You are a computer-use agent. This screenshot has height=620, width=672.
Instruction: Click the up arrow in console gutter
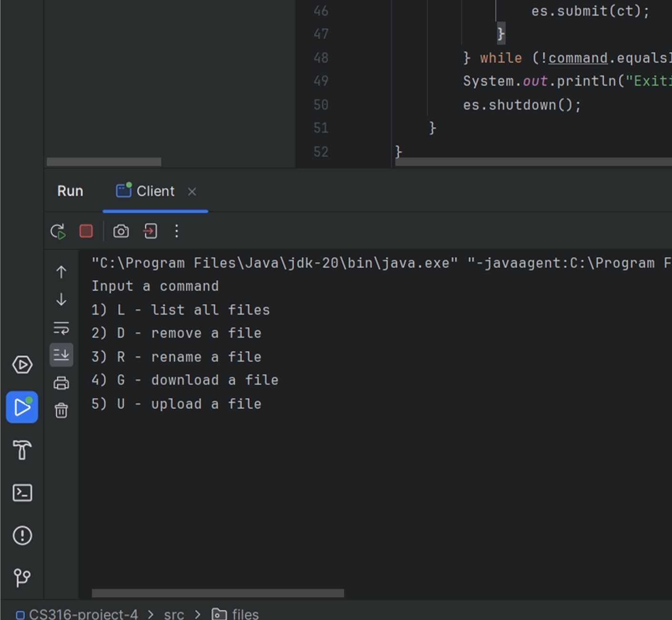click(61, 272)
